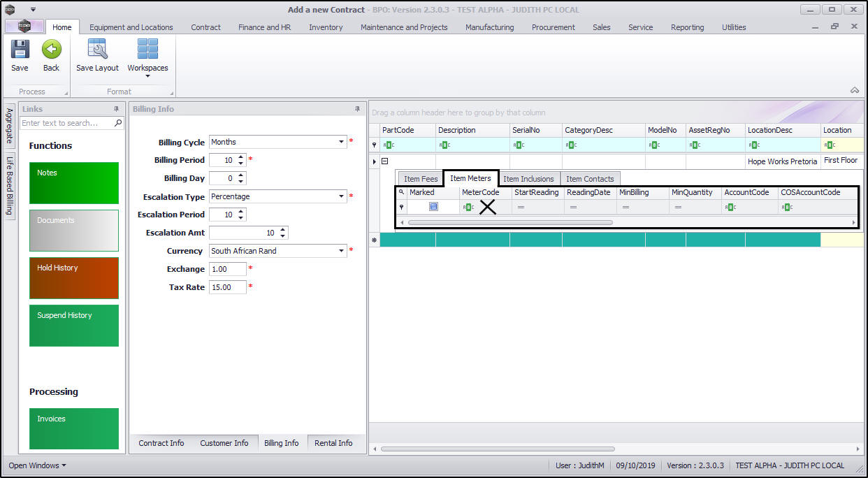The height and width of the screenshot is (478, 868).
Task: Click the Save icon in ribbon
Action: tap(20, 50)
